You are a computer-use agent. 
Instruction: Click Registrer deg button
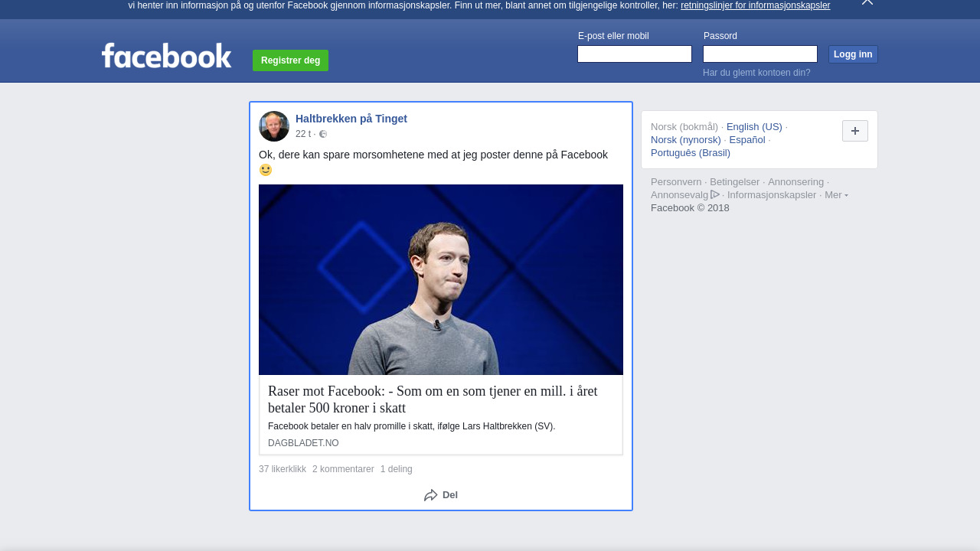click(290, 60)
